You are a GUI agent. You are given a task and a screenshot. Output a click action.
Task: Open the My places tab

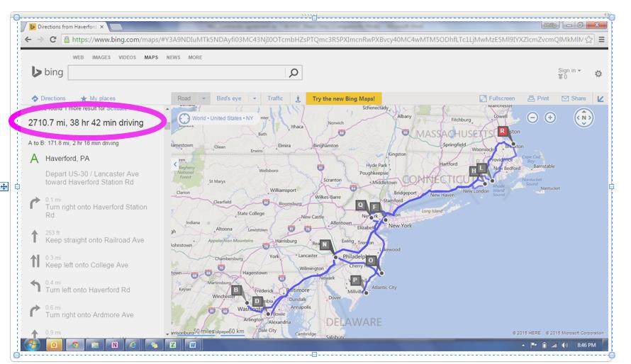(98, 99)
